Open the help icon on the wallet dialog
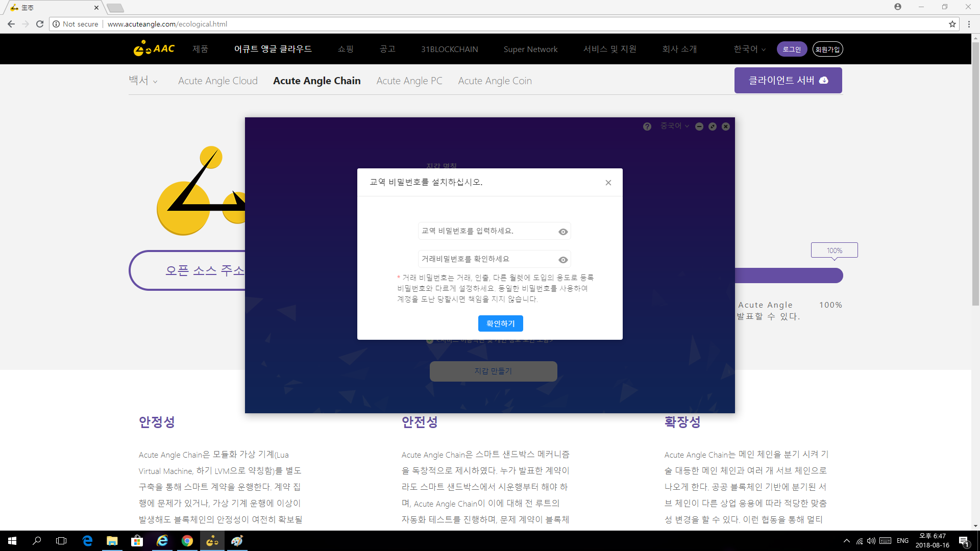Image resolution: width=980 pixels, height=551 pixels. point(647,126)
